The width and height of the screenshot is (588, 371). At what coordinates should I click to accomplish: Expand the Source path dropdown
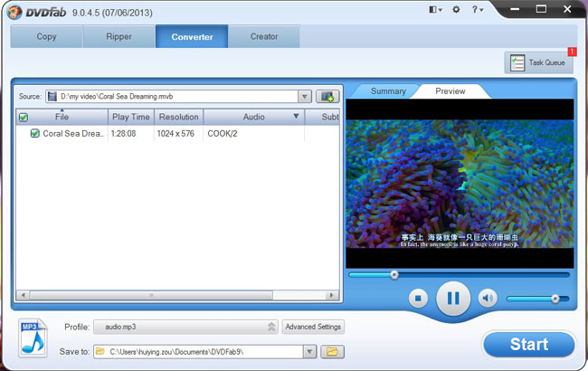point(305,97)
